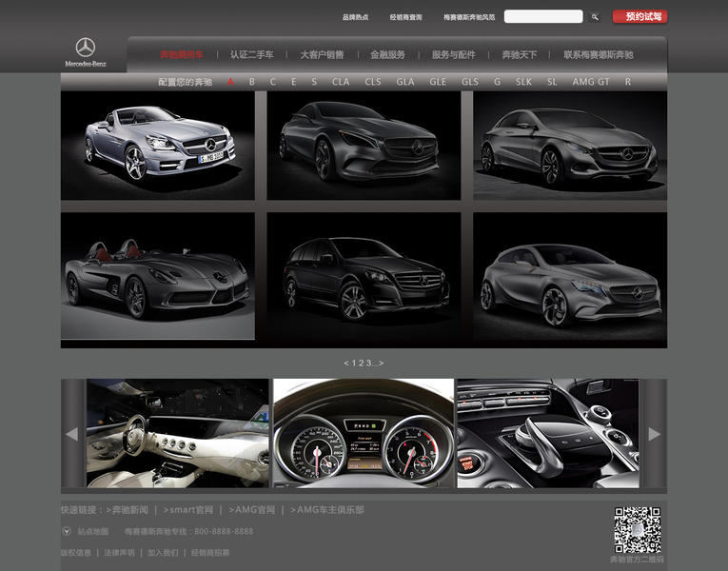
Task: Open the instrument cluster gauges photo
Action: tap(364, 433)
